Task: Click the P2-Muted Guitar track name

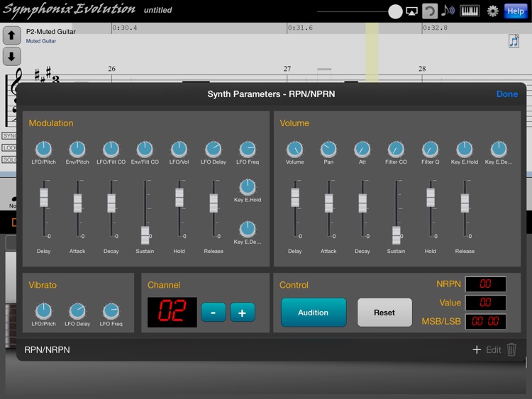Action: point(51,31)
